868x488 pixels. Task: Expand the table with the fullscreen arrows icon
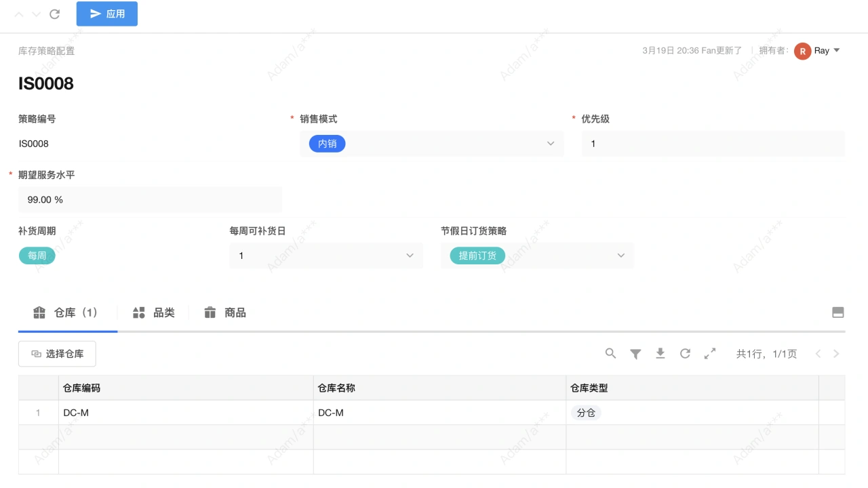(x=709, y=353)
